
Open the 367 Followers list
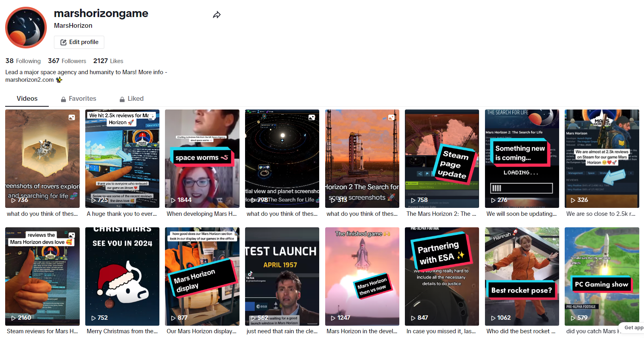coord(67,61)
